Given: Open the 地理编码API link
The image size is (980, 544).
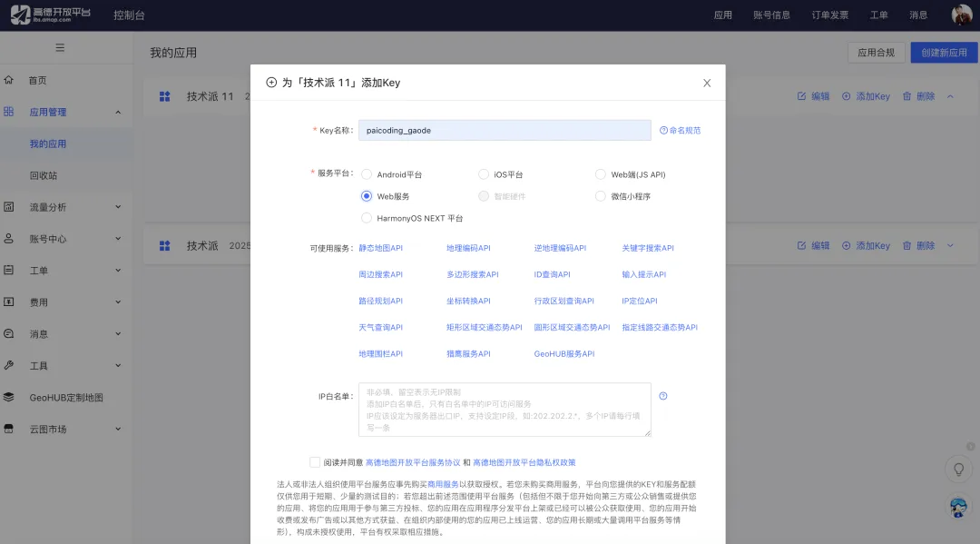Looking at the screenshot, I should 468,248.
